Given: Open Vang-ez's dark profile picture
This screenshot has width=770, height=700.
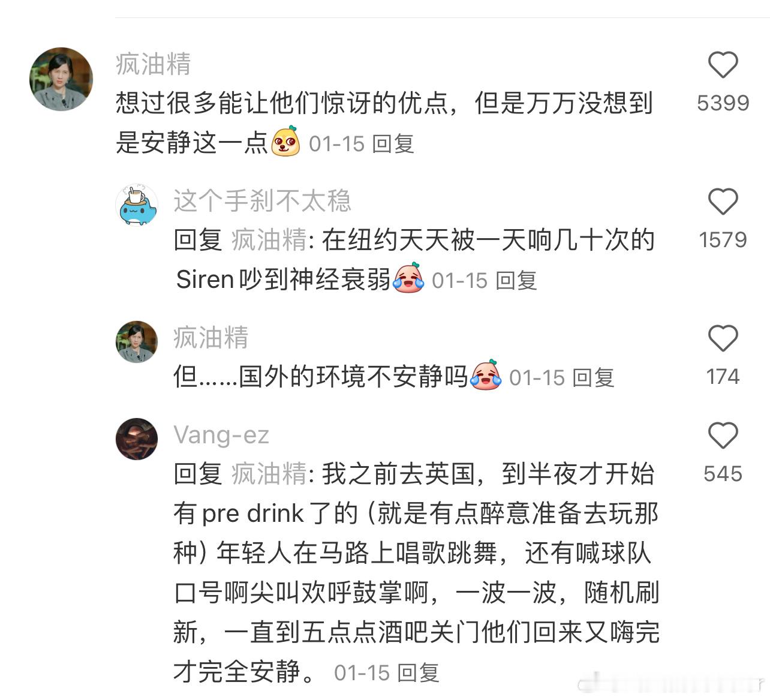Looking at the screenshot, I should click(x=137, y=439).
